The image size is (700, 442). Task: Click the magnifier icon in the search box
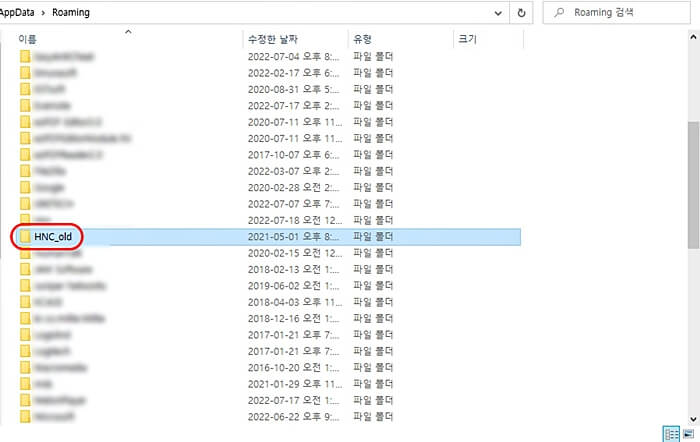pyautogui.click(x=559, y=13)
